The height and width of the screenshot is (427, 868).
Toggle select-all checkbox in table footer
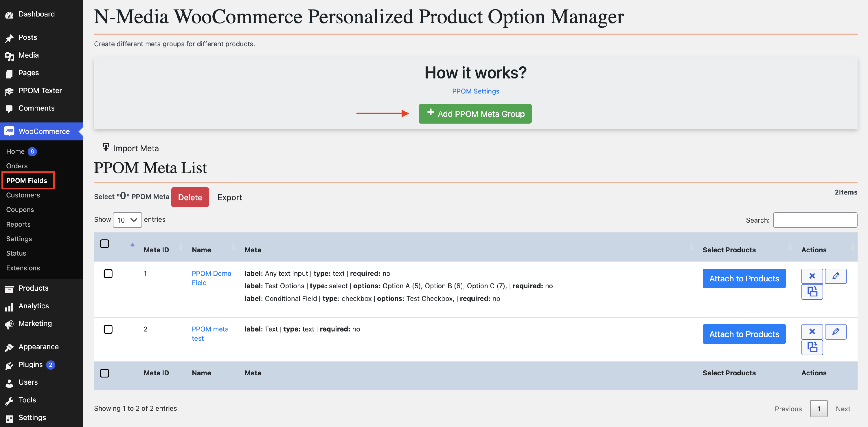pyautogui.click(x=104, y=373)
